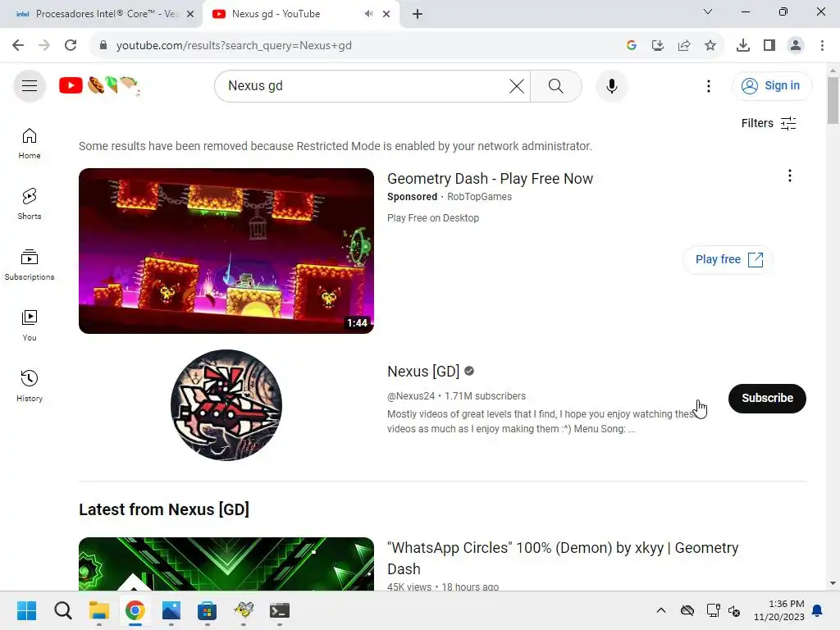The width and height of the screenshot is (840, 630).
Task: Open the terminal app in taskbar
Action: [280, 610]
